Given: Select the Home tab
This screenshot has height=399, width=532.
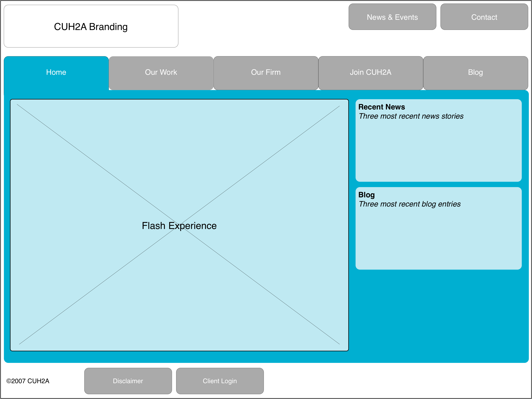Looking at the screenshot, I should coord(56,72).
